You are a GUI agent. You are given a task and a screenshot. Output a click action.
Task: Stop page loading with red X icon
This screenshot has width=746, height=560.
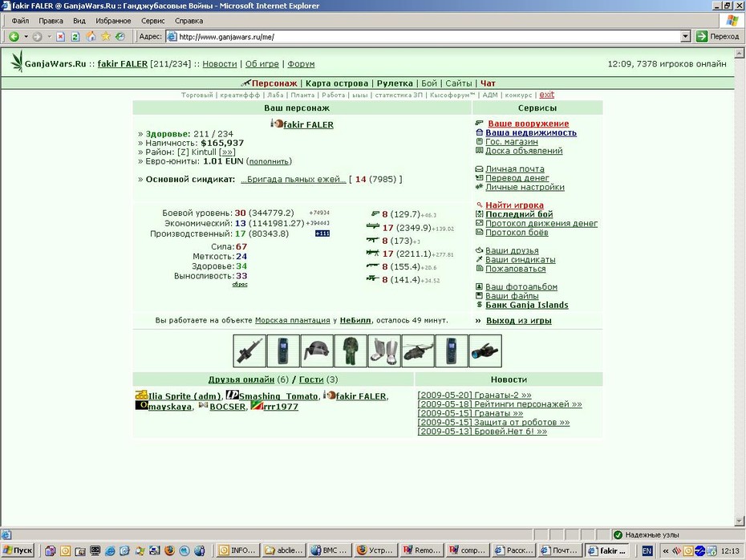click(x=60, y=37)
